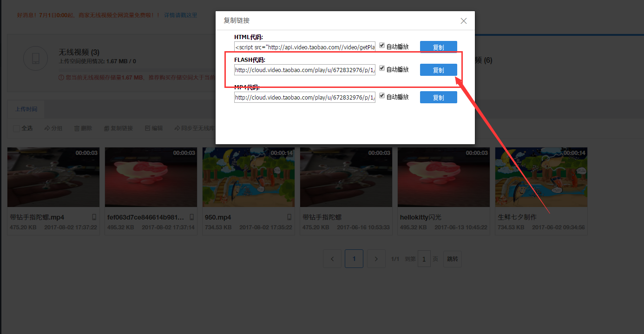Open the 950.mp4 video thumbnail

[249, 177]
